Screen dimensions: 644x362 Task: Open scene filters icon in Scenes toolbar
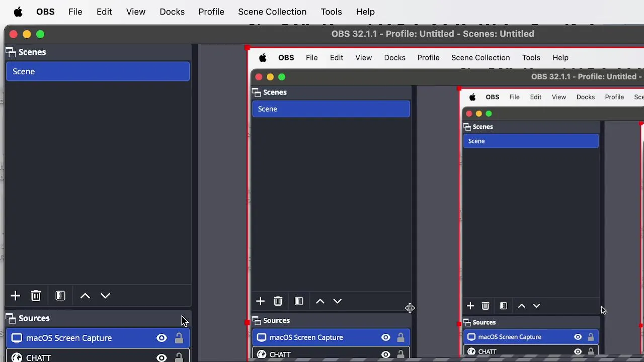point(60,296)
